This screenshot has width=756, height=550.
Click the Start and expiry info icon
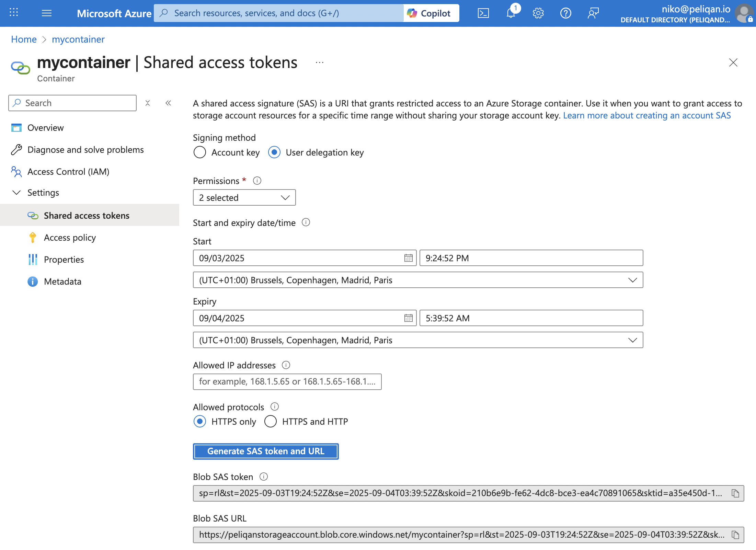click(x=306, y=222)
